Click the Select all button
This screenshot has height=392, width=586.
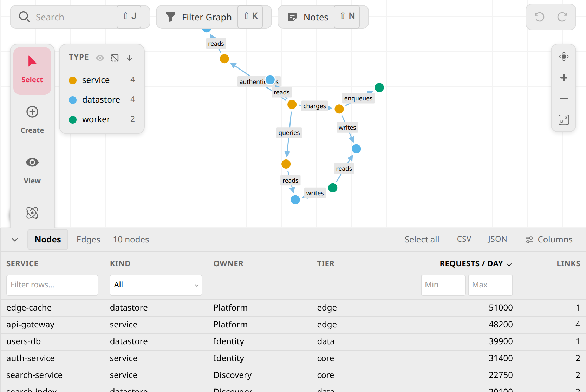422,240
